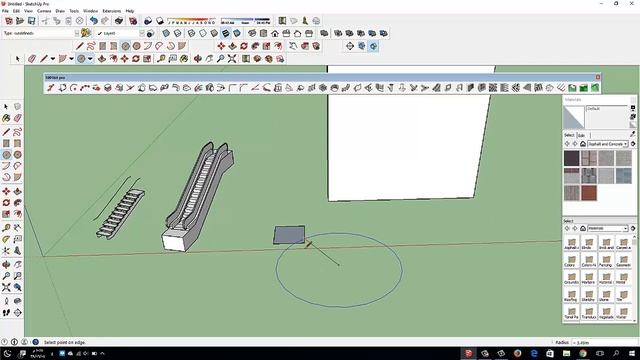Open the Roofing materials folder

point(571,295)
